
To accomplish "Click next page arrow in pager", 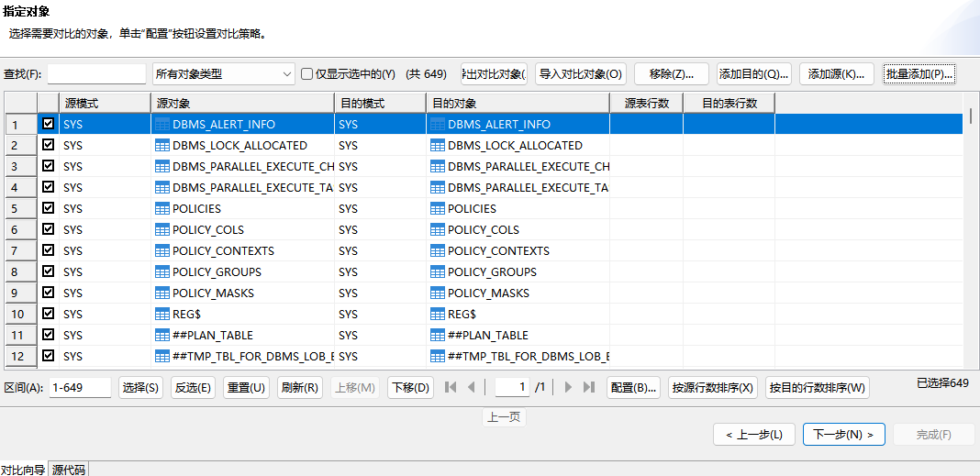I will coord(569,387).
